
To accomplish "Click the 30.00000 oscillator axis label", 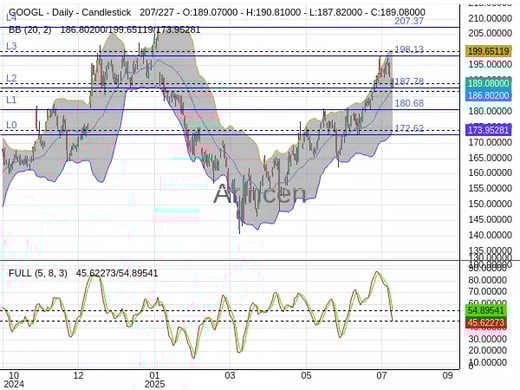I will click(487, 339).
